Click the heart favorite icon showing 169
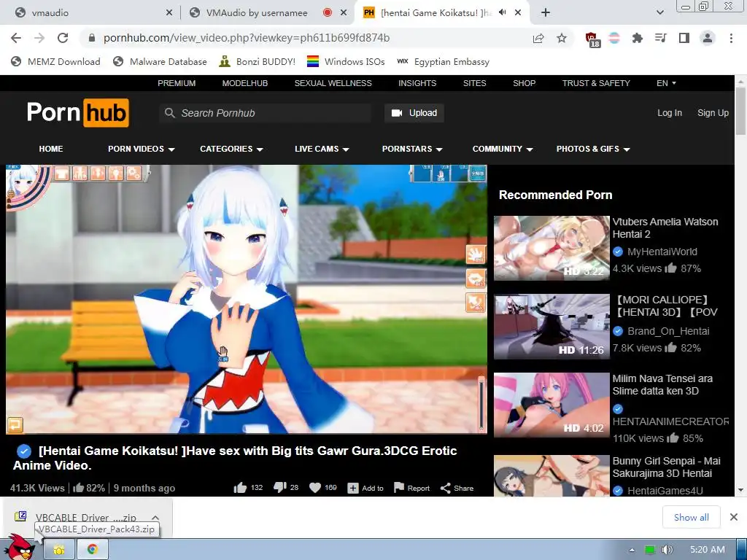The width and height of the screenshot is (747, 560). [x=315, y=488]
